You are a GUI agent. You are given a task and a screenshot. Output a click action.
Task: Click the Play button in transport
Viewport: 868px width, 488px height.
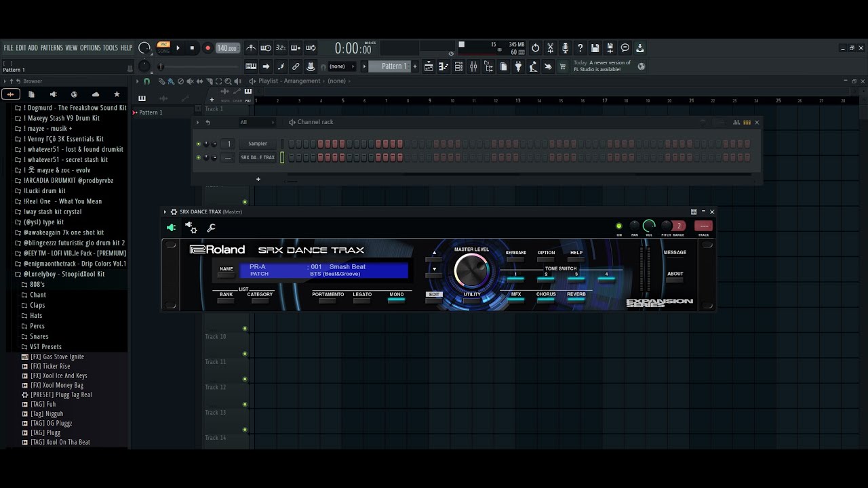[178, 48]
